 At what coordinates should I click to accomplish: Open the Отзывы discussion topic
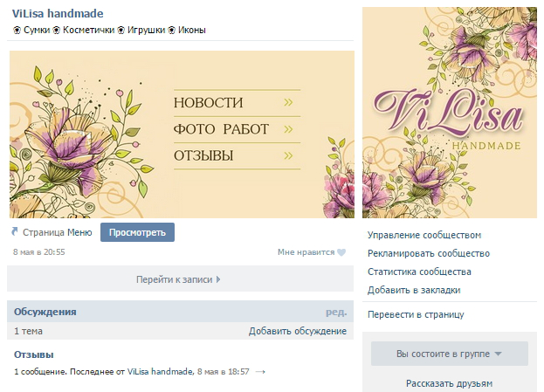click(x=34, y=354)
